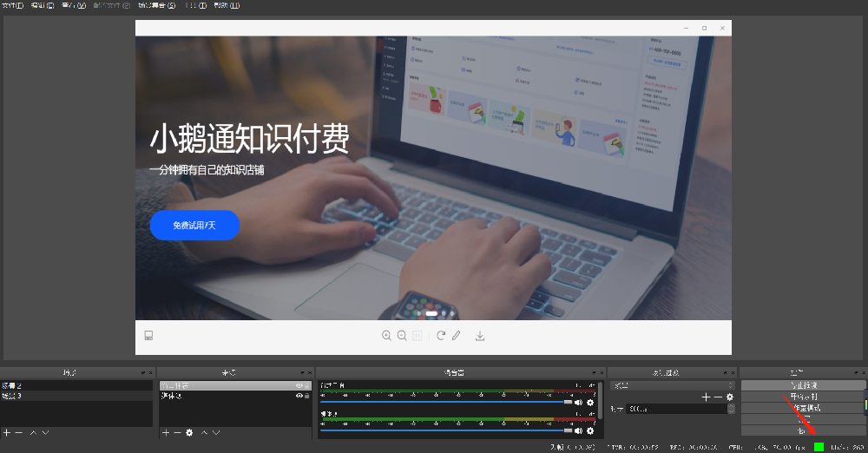The height and width of the screenshot is (453, 868).
Task: Open 媒体源 mixer channel settings gear
Action: coord(590,430)
